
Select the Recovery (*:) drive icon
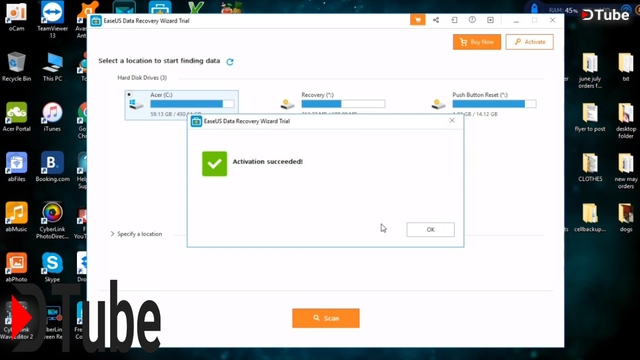287,104
